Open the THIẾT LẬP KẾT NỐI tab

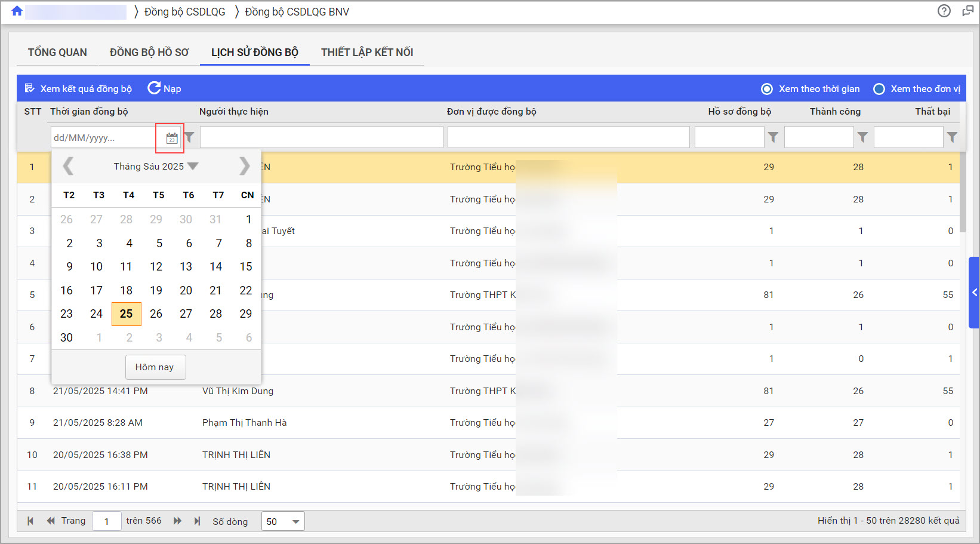[367, 53]
